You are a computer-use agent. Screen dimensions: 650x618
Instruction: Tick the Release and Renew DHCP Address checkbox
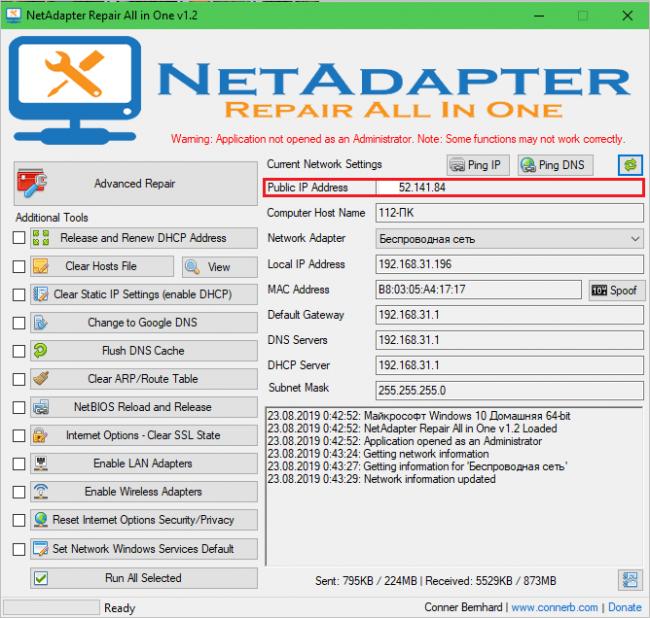coord(19,238)
